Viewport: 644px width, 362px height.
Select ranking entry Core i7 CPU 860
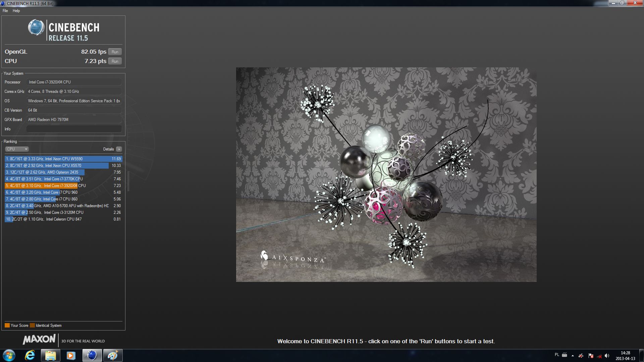pyautogui.click(x=63, y=199)
